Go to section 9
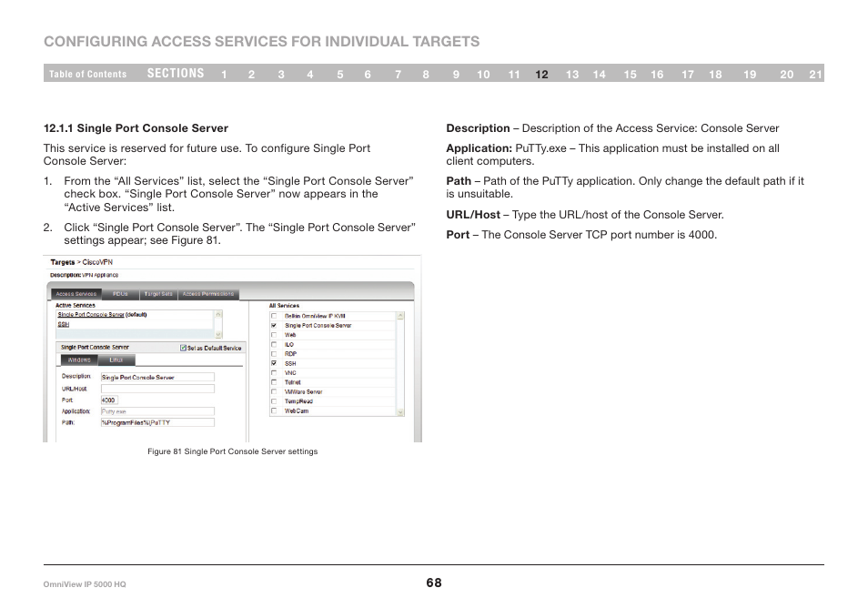Image resolution: width=868 pixels, height=608 pixels. tap(456, 75)
